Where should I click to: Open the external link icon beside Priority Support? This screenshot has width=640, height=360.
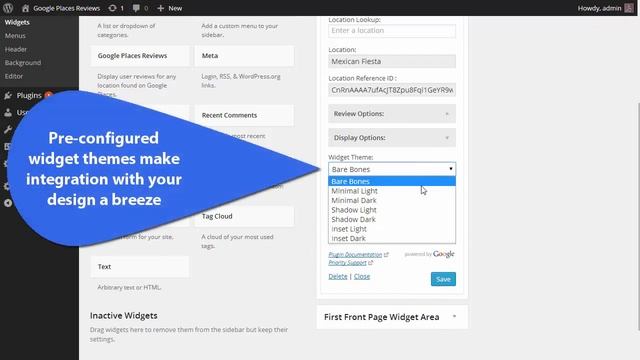click(371, 262)
